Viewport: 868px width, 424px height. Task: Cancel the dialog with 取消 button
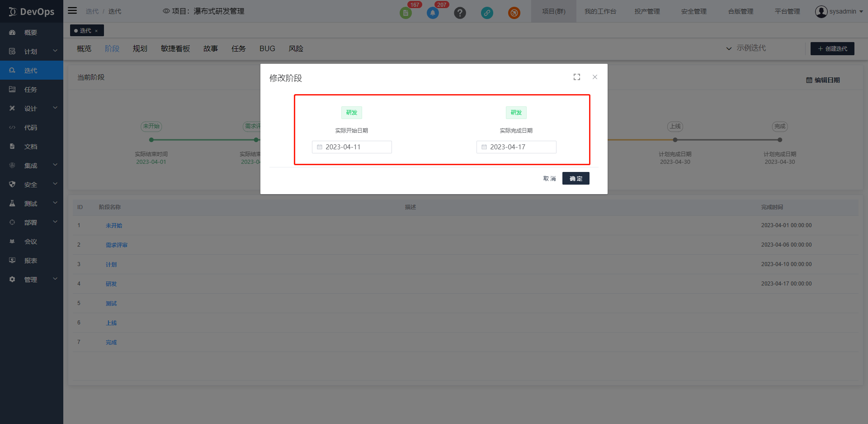[549, 178]
